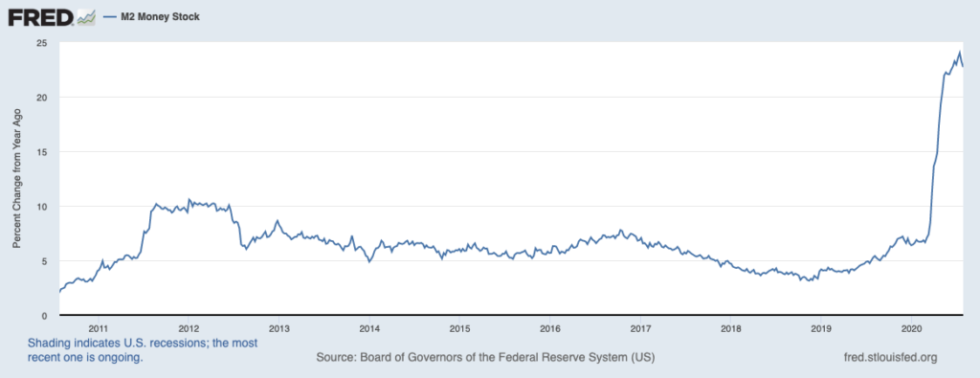Click the 2016 x-axis label
980x378 pixels.
[550, 327]
